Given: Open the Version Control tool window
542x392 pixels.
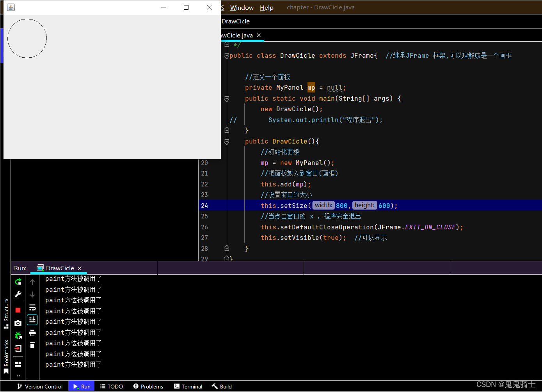Looking at the screenshot, I should [x=40, y=387].
